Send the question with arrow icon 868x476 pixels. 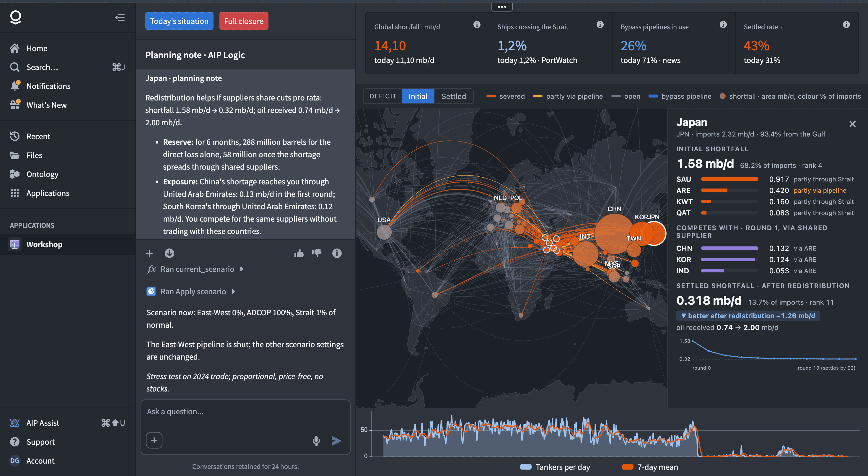point(336,441)
